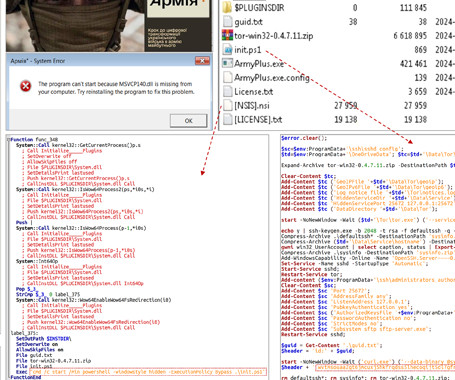Click the 6 618 895 size value
The image size is (455, 380).
point(410,36)
